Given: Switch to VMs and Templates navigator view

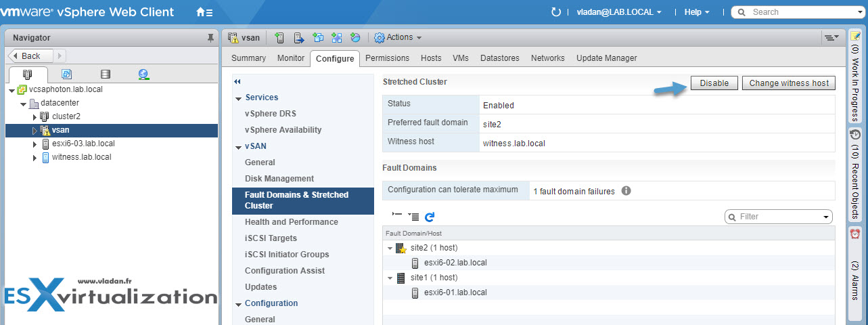Looking at the screenshot, I should pos(67,74).
